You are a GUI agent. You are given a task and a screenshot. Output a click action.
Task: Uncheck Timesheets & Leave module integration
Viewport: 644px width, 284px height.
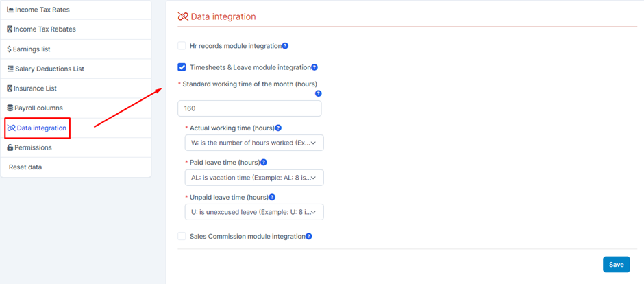point(182,67)
